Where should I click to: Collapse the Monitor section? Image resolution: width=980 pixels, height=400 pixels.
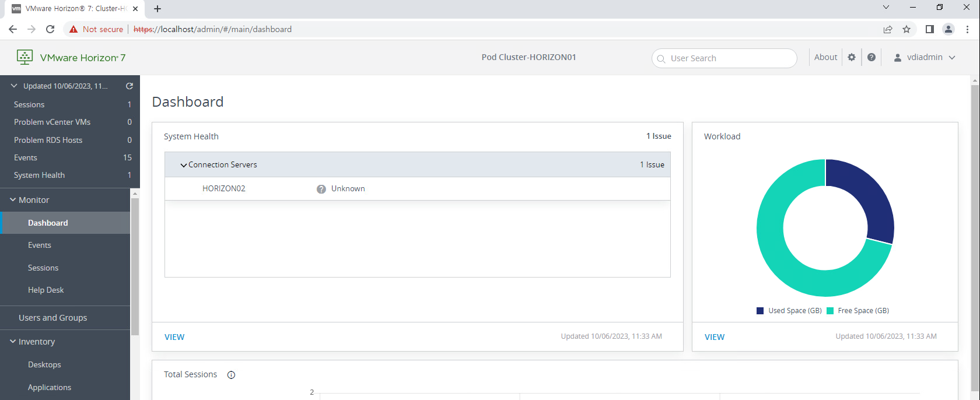13,199
